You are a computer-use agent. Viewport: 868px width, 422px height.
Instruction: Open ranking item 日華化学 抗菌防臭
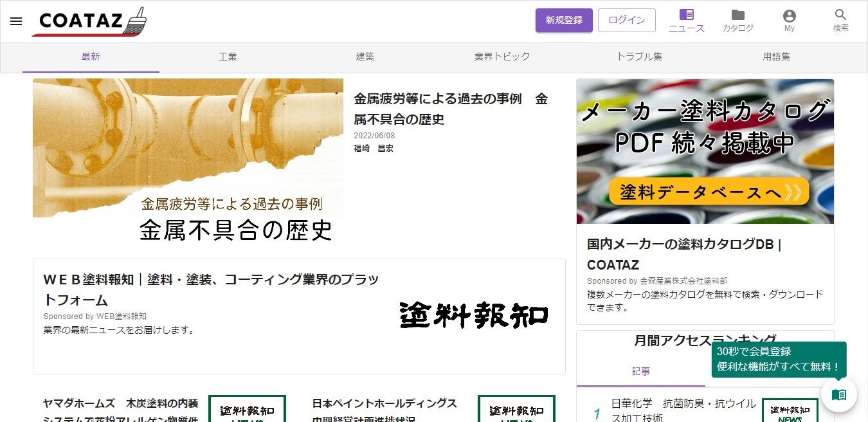tap(683, 410)
